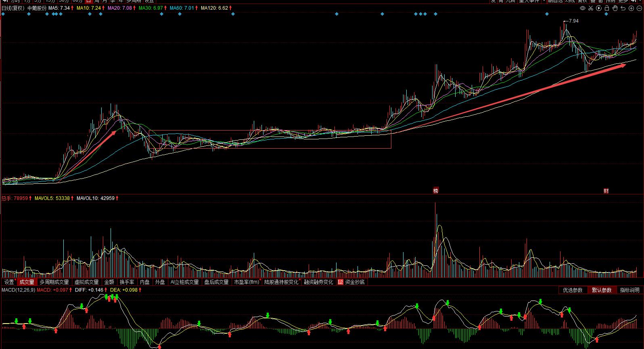Select the 默认参数 option in MACD panel
This screenshot has height=349, width=644.
602,290
